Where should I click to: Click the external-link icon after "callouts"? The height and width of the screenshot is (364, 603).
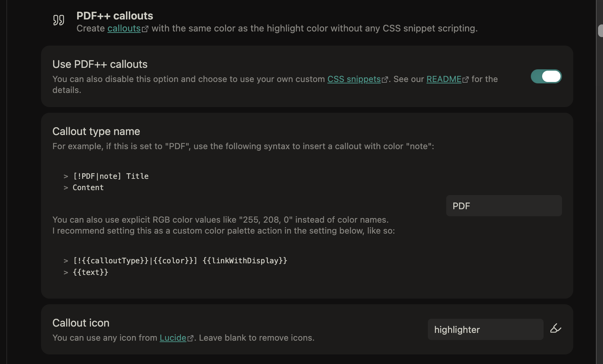click(145, 29)
